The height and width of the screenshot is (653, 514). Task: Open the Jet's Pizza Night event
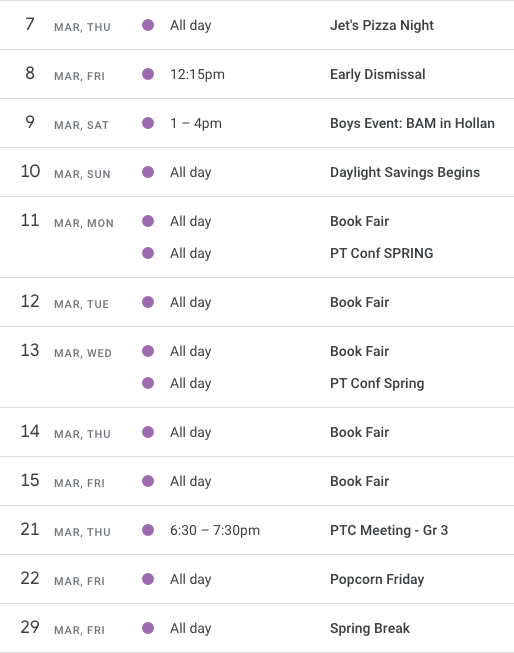382,25
